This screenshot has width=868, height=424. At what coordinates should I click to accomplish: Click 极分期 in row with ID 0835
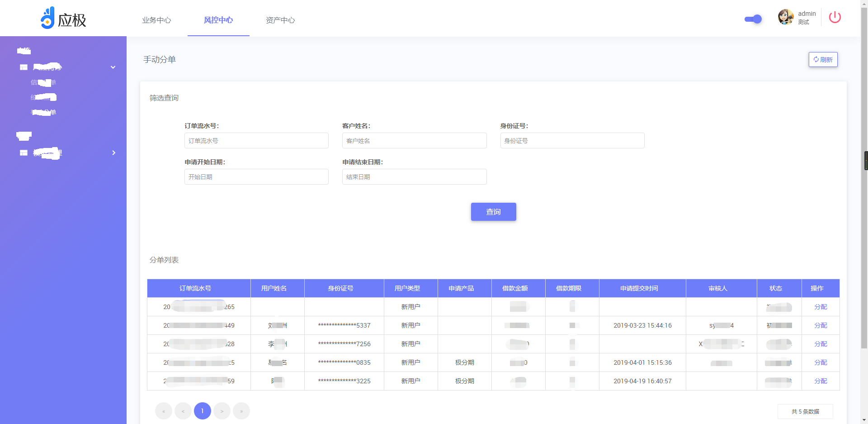[464, 362]
